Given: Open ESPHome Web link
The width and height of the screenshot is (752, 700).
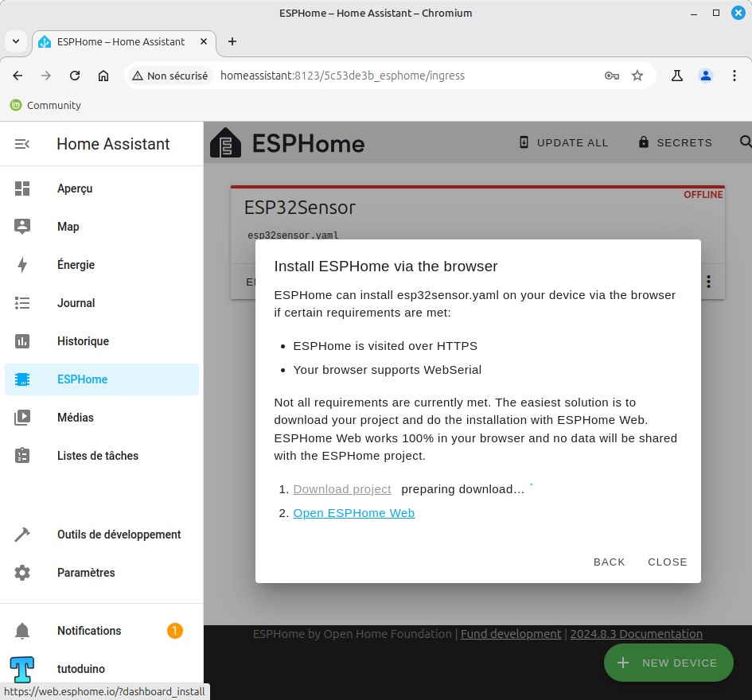Looking at the screenshot, I should tap(354, 513).
